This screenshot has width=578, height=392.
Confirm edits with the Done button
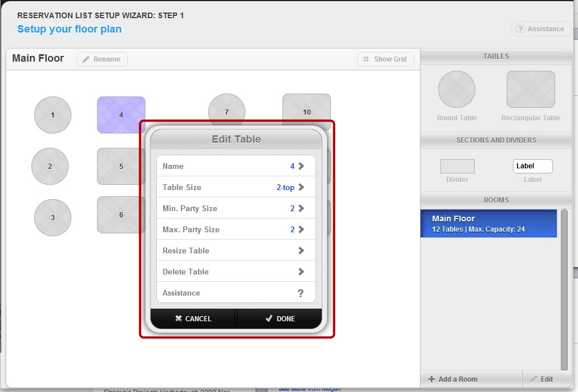point(280,318)
